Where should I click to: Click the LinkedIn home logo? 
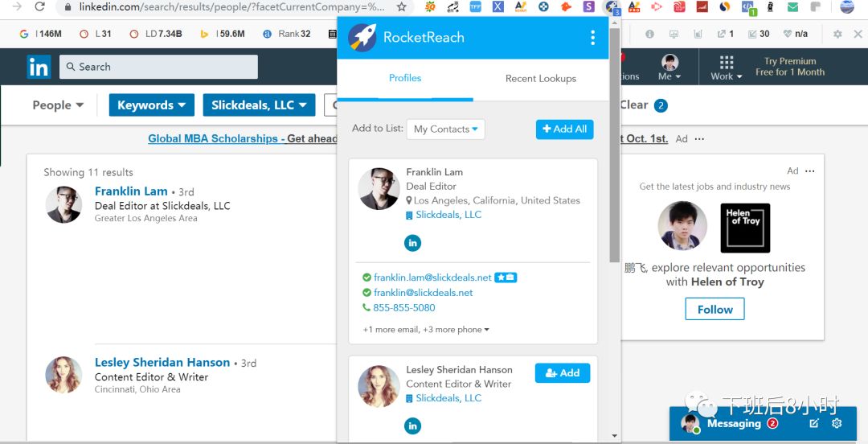click(39, 67)
